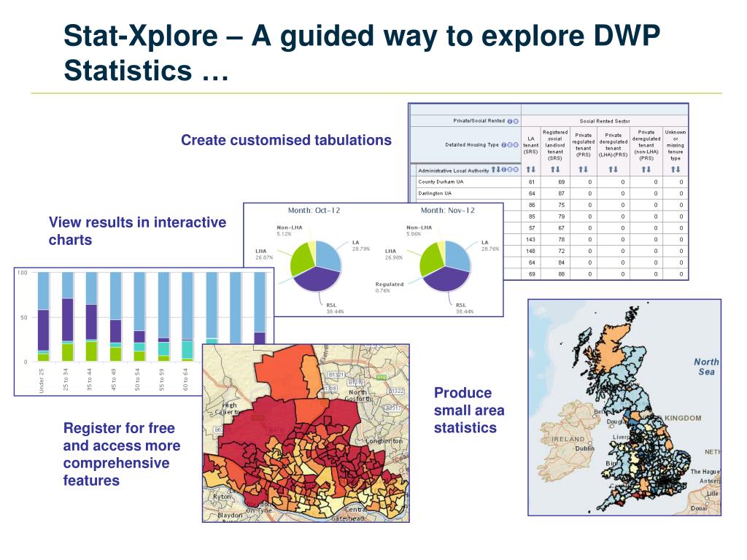Sort Private deregulated tenant (LHA) column ascending
Viewport: 747px width, 560px height.
click(611, 169)
